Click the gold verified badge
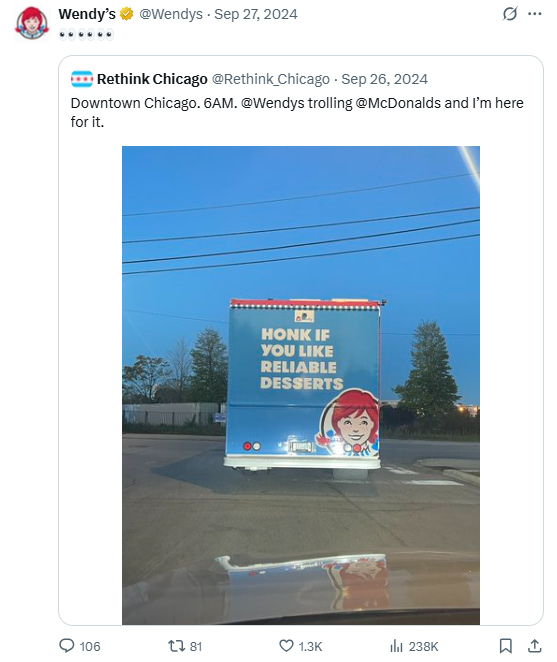Viewport: 557px width, 662px height. coord(126,14)
